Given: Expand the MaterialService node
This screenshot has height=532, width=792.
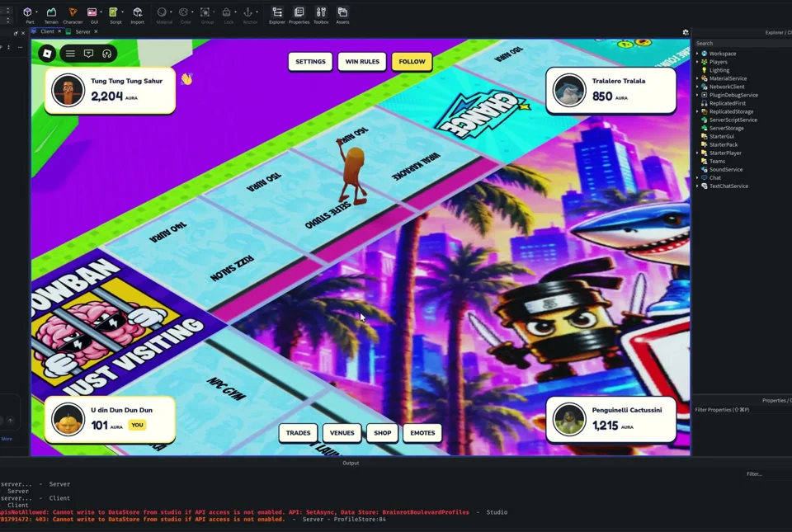Looking at the screenshot, I should [x=698, y=78].
